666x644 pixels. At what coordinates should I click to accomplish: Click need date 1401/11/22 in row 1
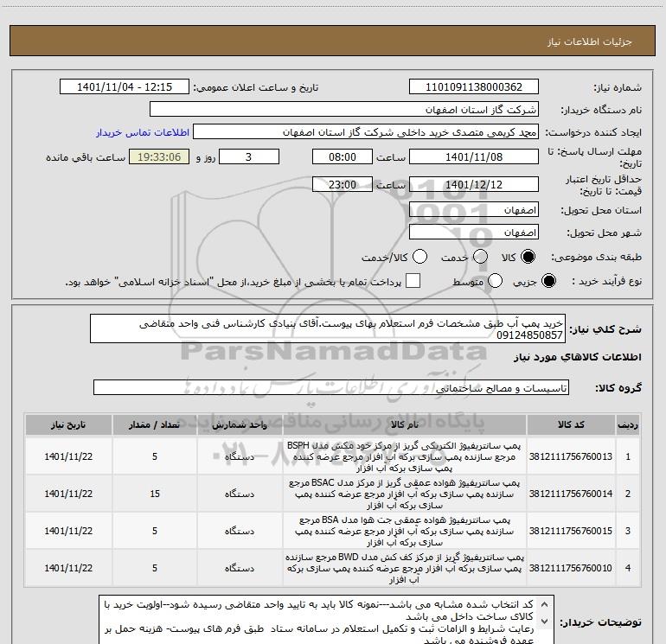pyautogui.click(x=68, y=456)
